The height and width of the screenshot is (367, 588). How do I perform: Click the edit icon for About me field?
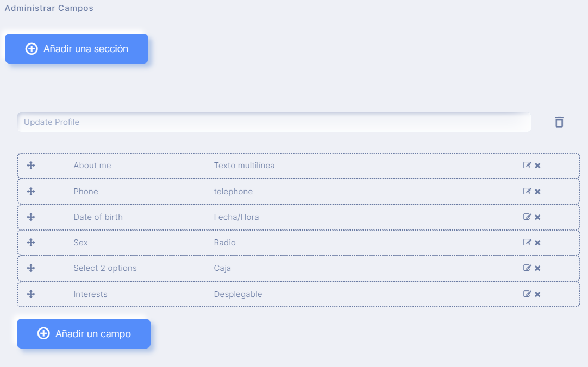click(527, 165)
